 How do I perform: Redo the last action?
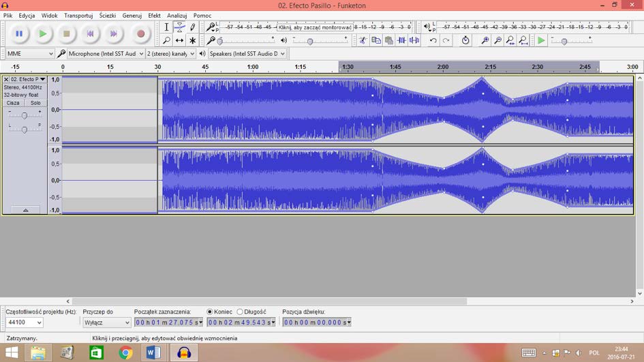(446, 40)
